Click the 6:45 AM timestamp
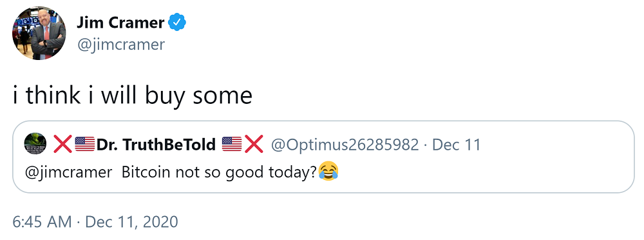Viewport: 644px width, 240px height. pyautogui.click(x=42, y=222)
